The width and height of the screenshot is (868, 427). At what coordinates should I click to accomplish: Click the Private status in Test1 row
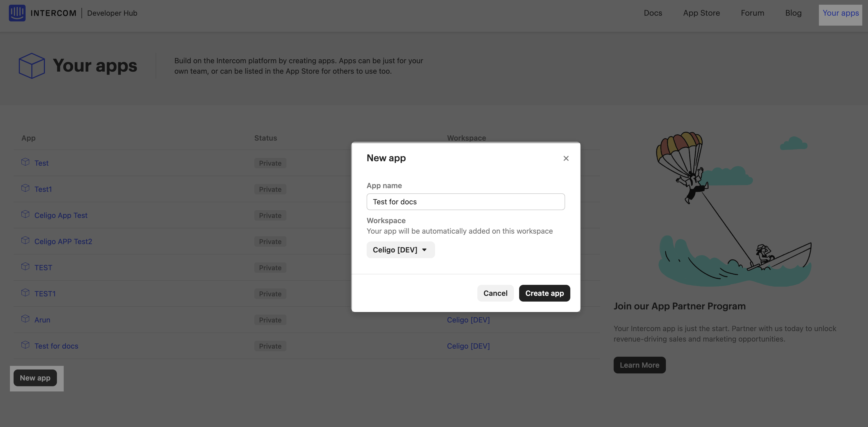(x=270, y=189)
